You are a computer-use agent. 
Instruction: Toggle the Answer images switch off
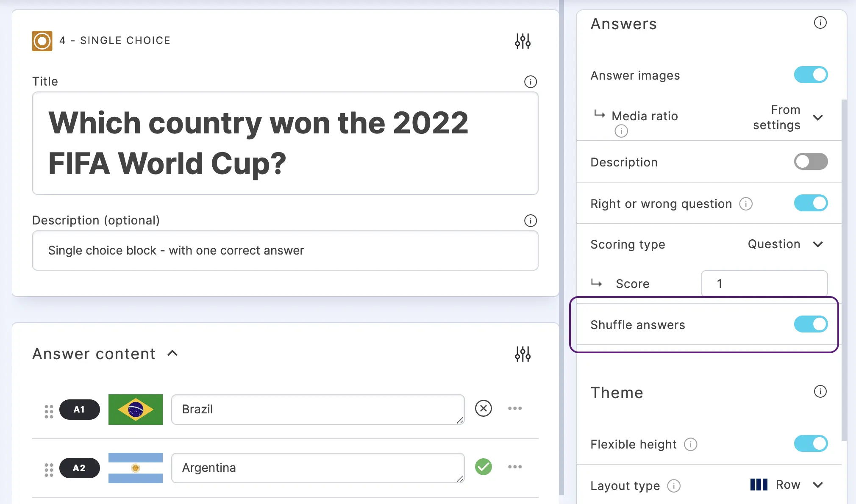811,75
